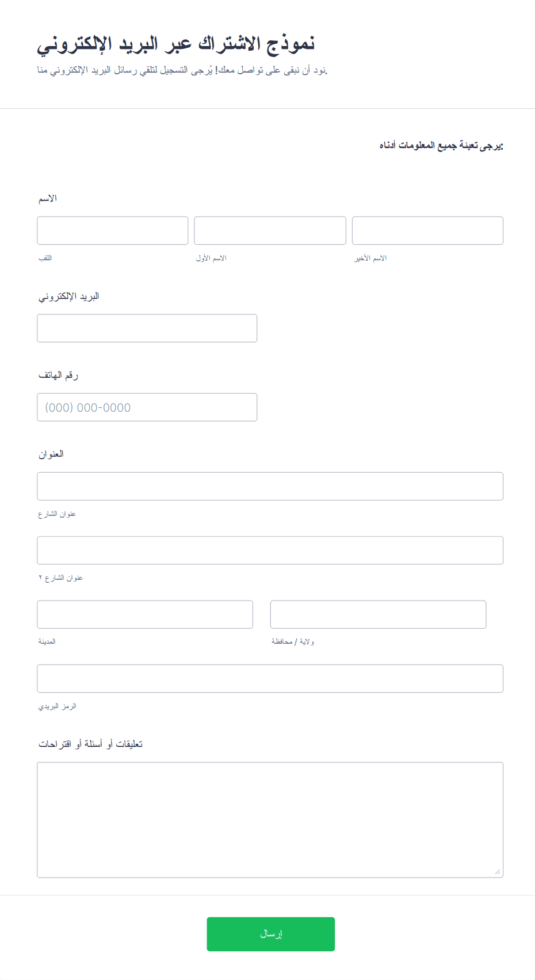535x980 pixels.
Task: Click the رقم الهاتف label text
Action: 58,375
